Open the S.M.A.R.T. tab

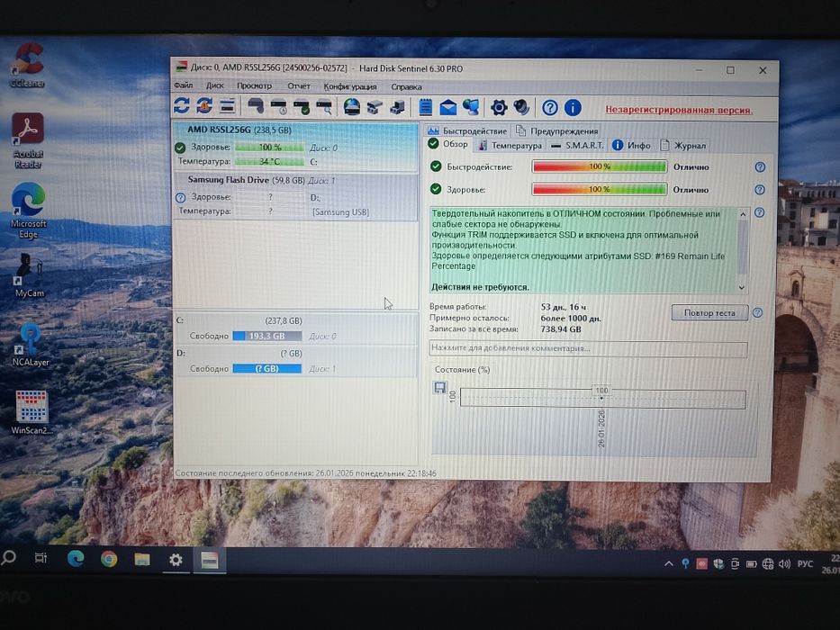pos(577,145)
